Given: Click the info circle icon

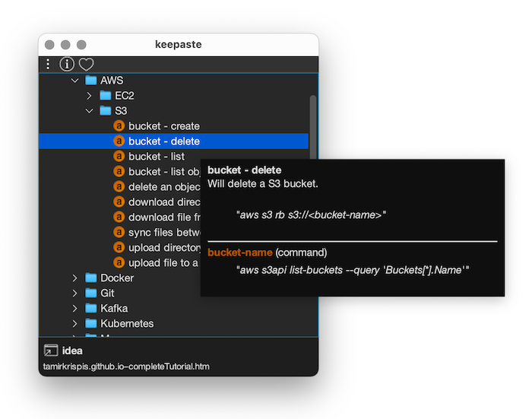Looking at the screenshot, I should 67,64.
